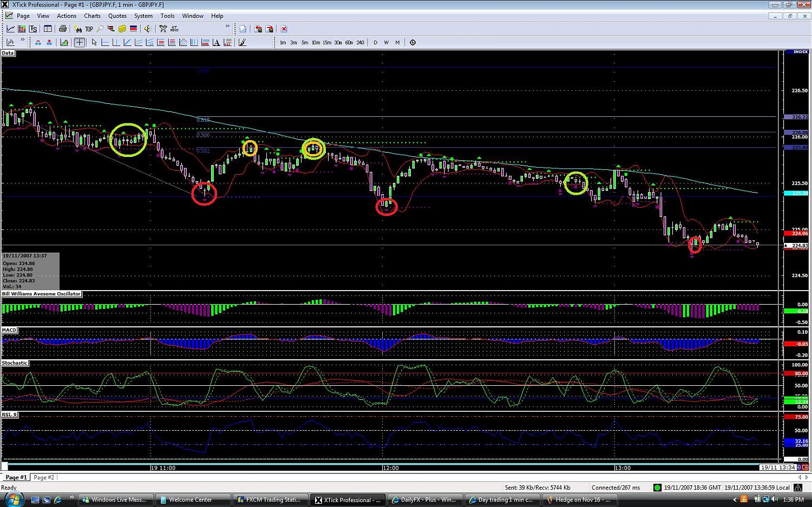Screen dimensions: 812x507
Task: Switch to Page #2 tab
Action: (x=44, y=477)
